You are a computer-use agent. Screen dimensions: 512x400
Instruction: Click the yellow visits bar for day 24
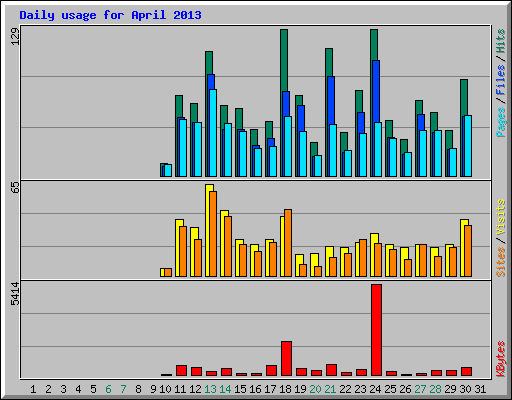click(x=373, y=255)
